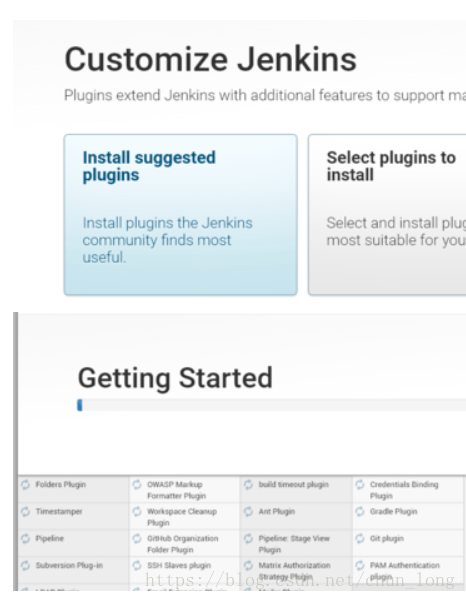
Task: Click the spinner icon beside Ant Plugin
Action: 248,512
